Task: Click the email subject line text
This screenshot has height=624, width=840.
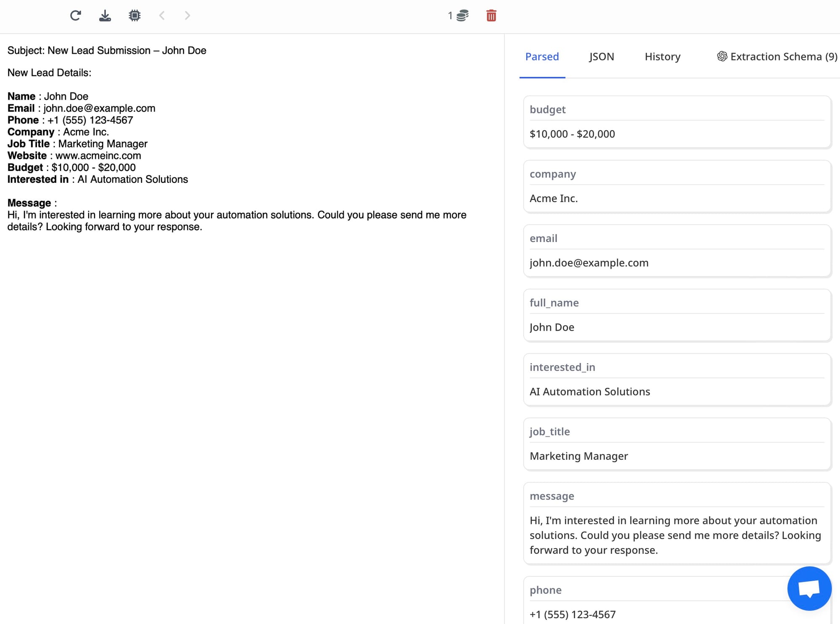Action: point(107,50)
